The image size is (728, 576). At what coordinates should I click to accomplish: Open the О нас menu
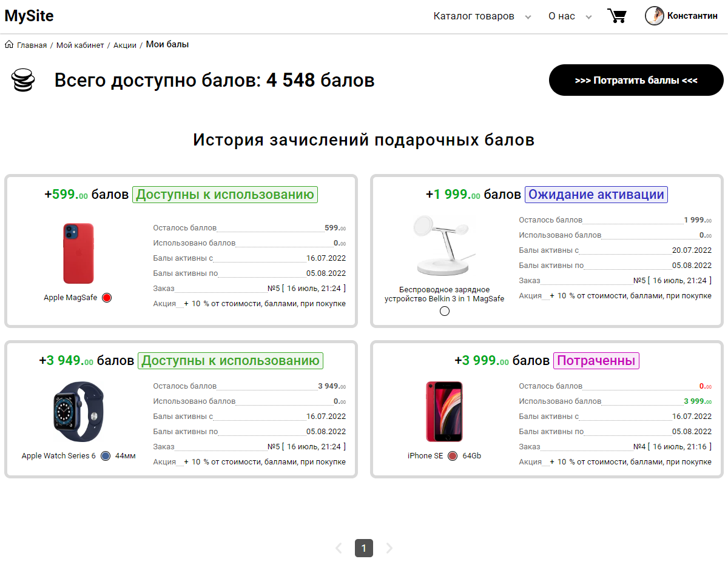[562, 16]
